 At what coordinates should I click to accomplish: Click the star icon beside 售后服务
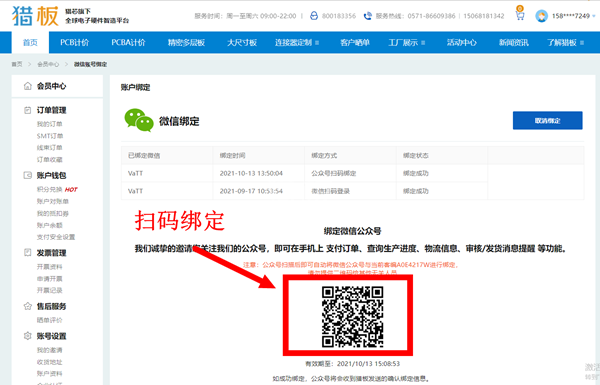(x=28, y=306)
